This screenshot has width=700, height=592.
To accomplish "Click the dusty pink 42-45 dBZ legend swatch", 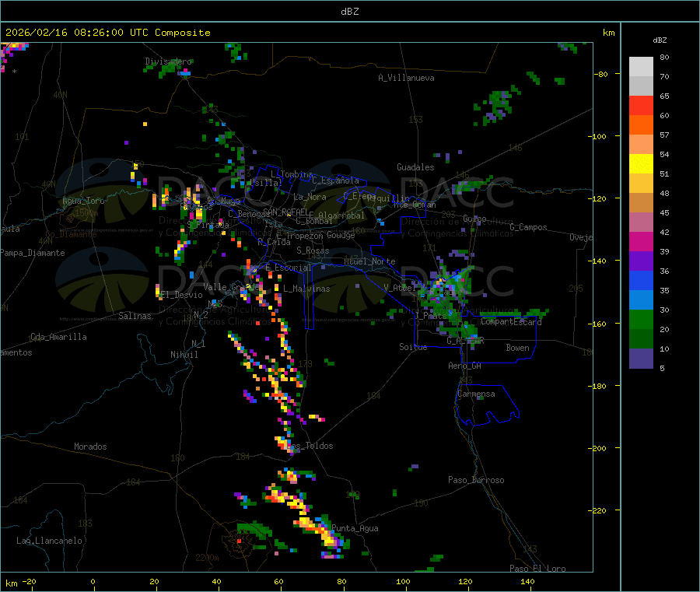I will pos(641,222).
